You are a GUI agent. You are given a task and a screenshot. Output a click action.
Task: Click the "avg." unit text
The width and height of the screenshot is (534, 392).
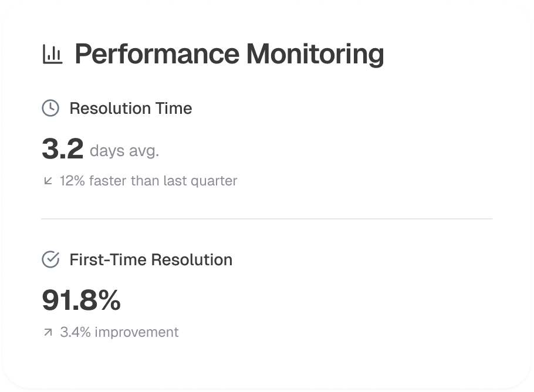145,151
